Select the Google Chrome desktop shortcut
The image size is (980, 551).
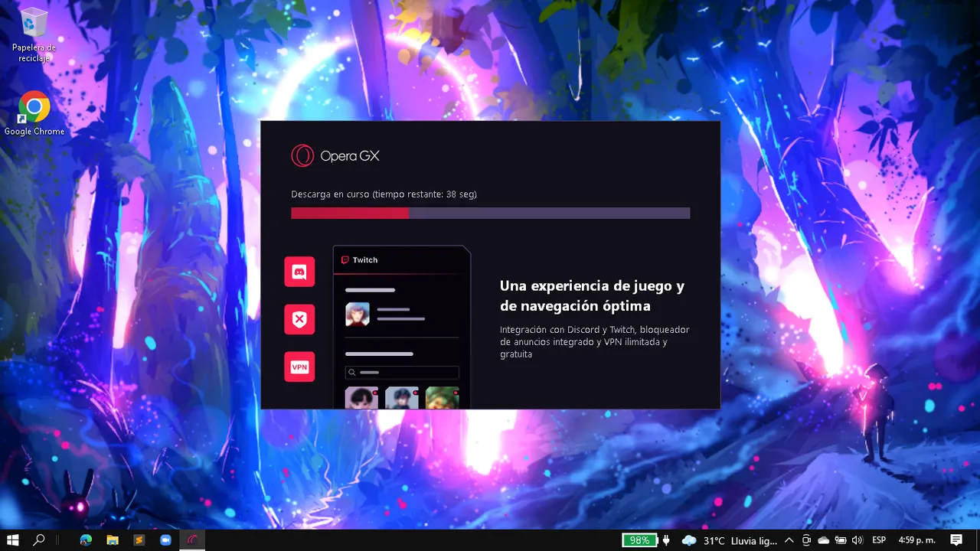pos(34,114)
